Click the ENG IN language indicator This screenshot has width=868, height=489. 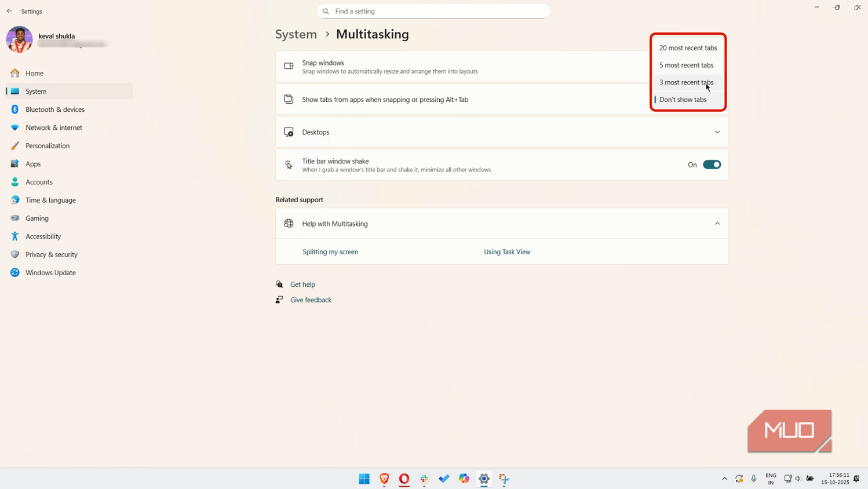771,479
